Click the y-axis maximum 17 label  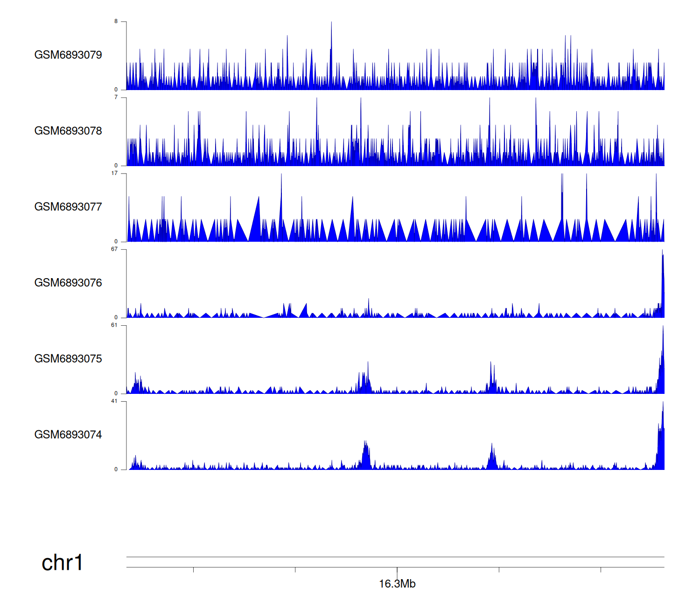click(x=114, y=173)
